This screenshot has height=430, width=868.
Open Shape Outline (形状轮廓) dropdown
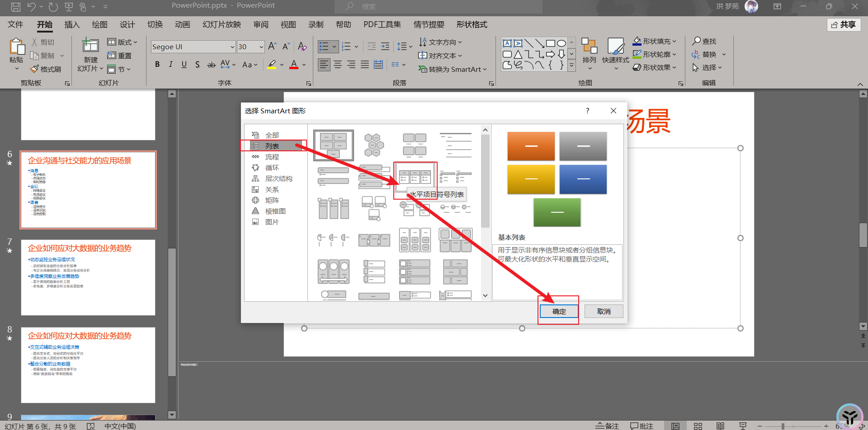(x=654, y=54)
